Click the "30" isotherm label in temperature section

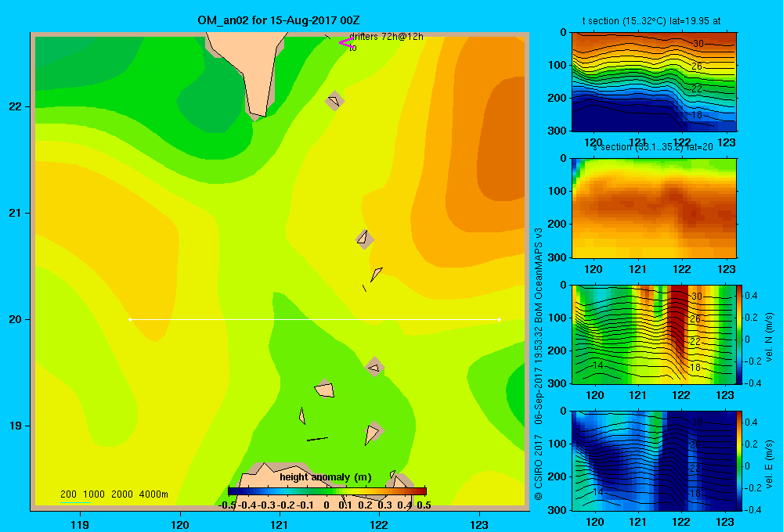click(698, 43)
